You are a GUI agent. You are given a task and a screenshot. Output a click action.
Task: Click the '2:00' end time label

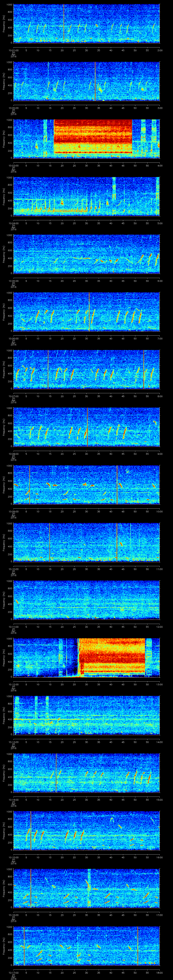(x=160, y=50)
